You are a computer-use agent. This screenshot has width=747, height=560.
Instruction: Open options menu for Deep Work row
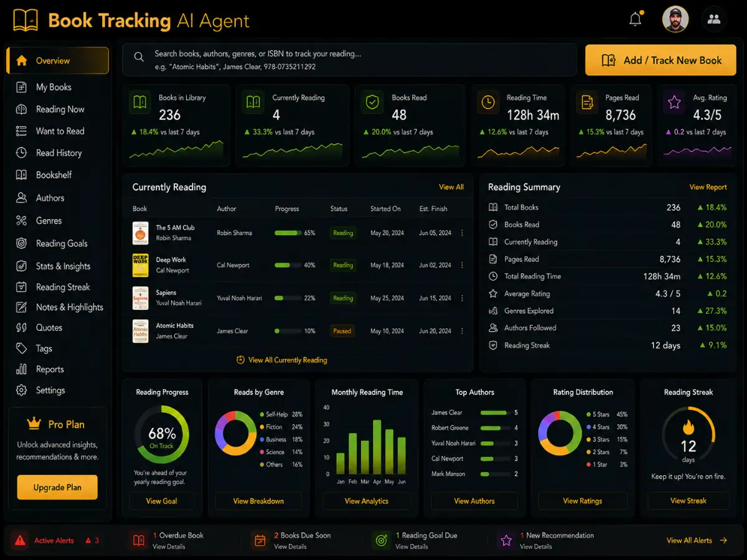pyautogui.click(x=462, y=265)
